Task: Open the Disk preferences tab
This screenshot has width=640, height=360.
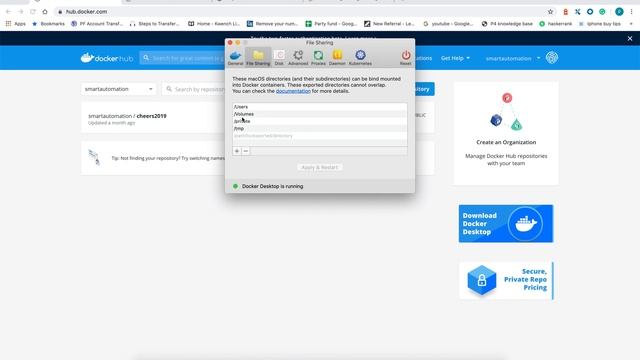Action: coord(279,58)
